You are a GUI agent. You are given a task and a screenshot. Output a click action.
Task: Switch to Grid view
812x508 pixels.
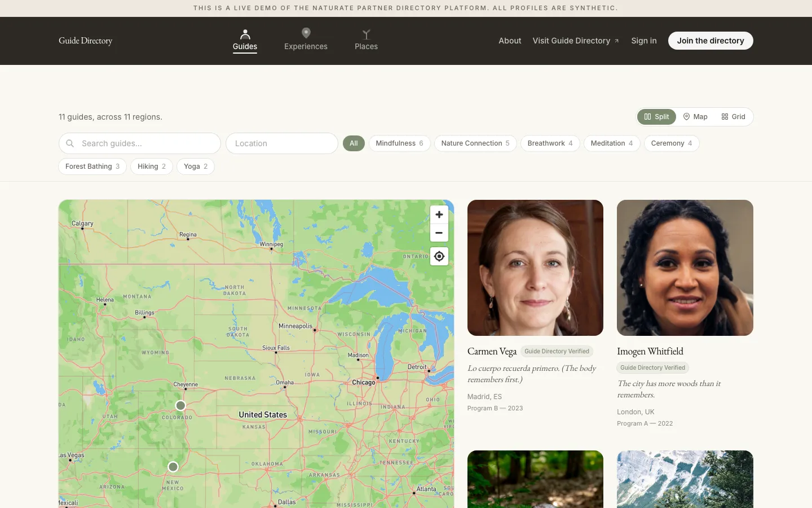pos(733,117)
